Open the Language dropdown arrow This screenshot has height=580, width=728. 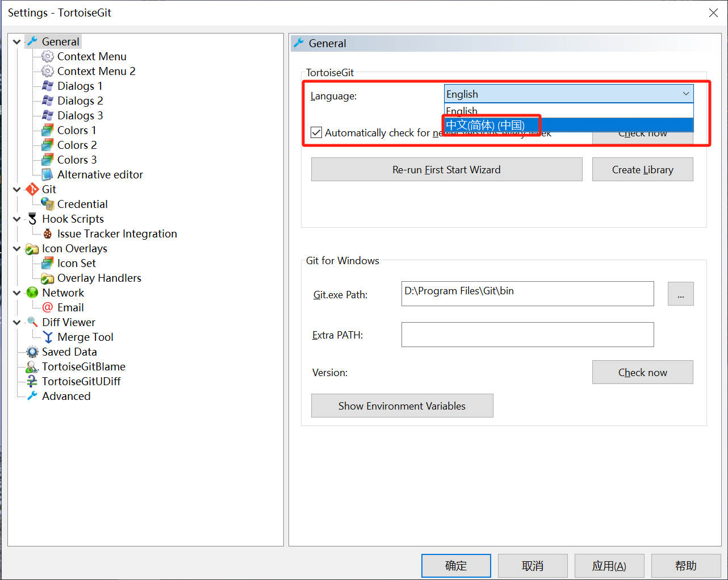pos(685,94)
